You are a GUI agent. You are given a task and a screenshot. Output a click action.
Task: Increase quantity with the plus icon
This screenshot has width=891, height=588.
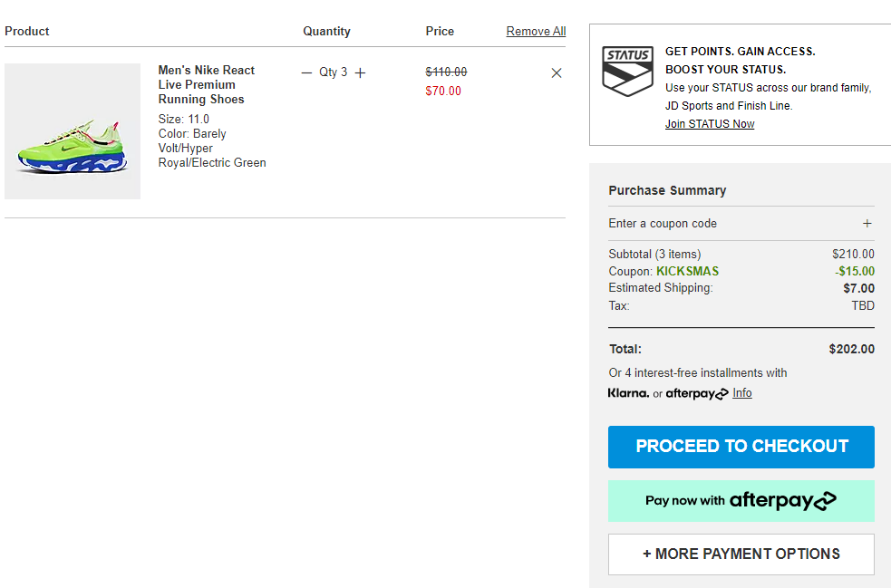pos(360,72)
